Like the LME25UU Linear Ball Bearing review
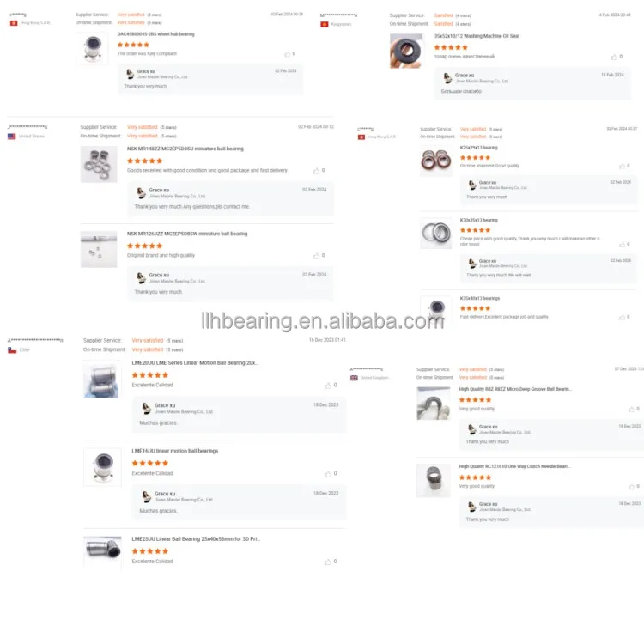 [328, 562]
